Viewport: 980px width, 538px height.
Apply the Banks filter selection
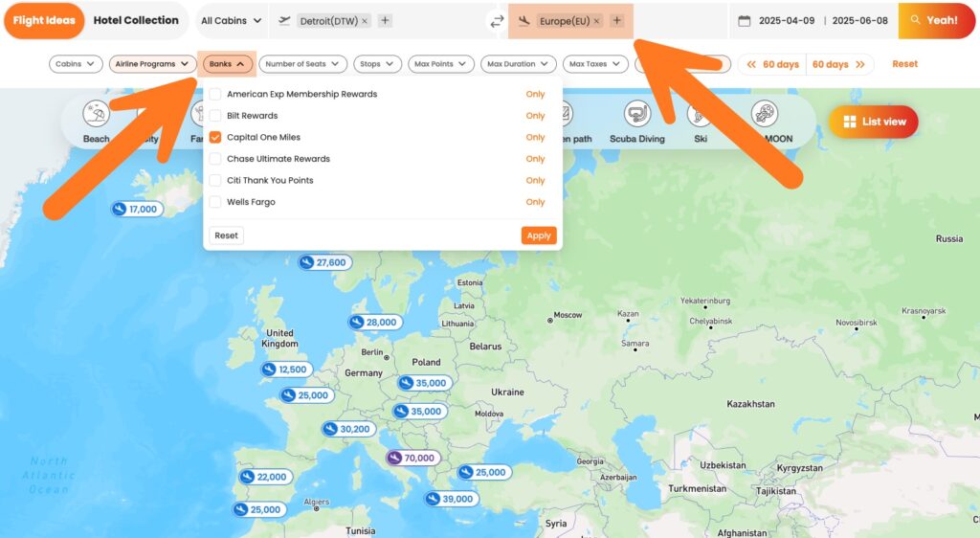[539, 235]
